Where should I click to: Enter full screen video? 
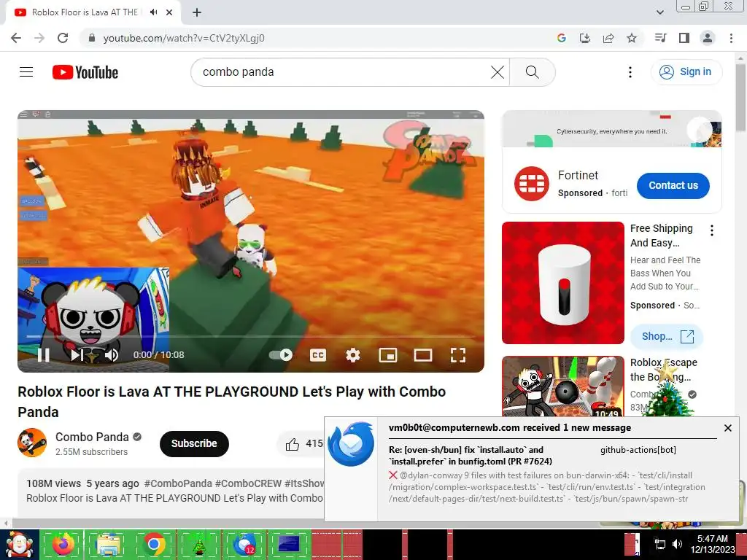point(458,355)
